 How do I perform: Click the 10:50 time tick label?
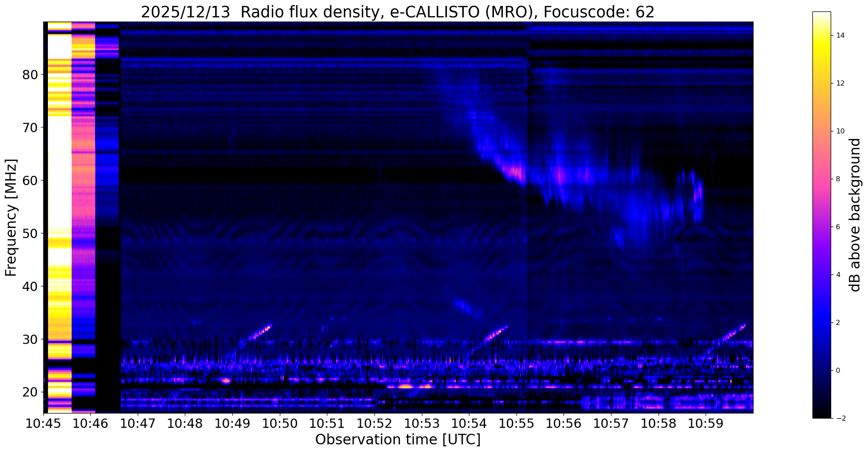tap(280, 424)
